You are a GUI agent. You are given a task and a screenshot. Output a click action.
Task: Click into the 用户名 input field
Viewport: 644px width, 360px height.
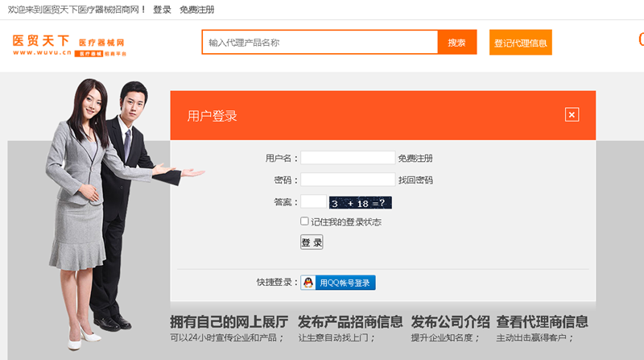pos(348,158)
